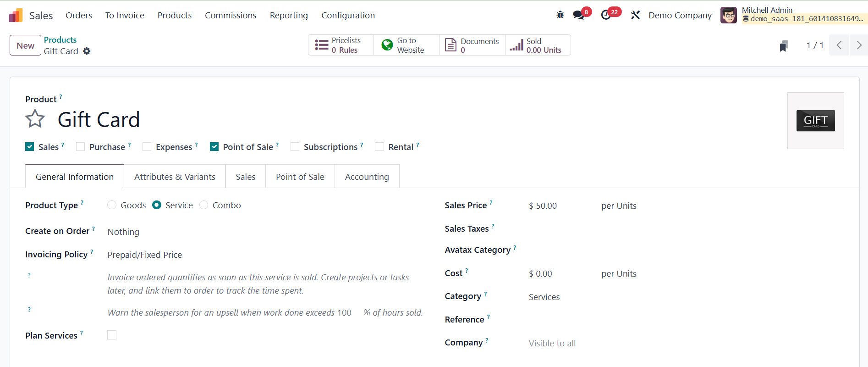The width and height of the screenshot is (868, 367).
Task: Select the Goods product type radio
Action: coord(112,205)
